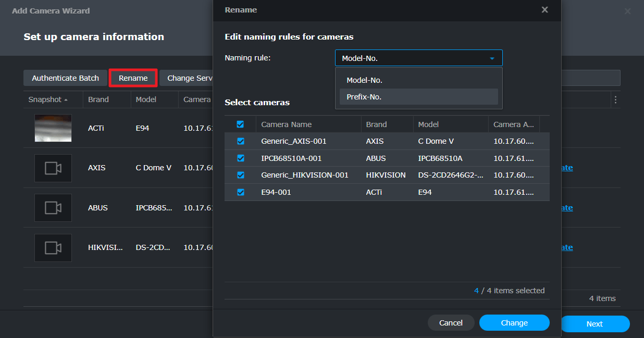Toggle the select-all cameras checkbox

pyautogui.click(x=241, y=124)
